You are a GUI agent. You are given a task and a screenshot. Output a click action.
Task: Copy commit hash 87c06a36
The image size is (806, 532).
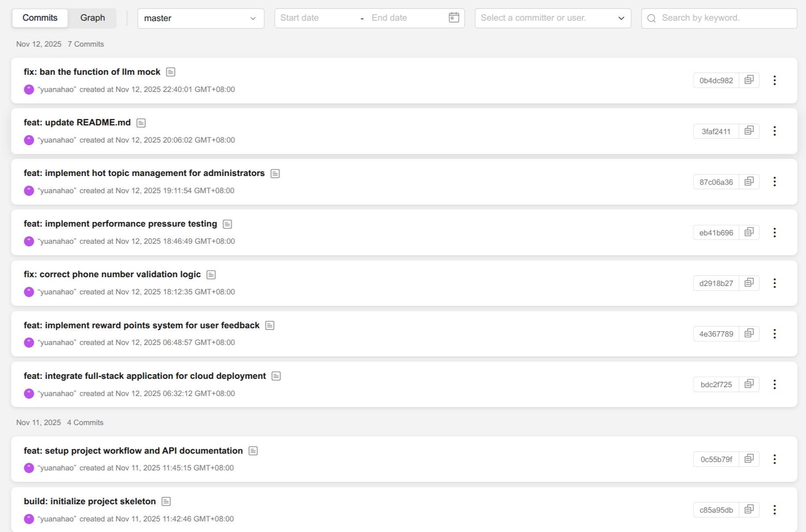pos(749,182)
